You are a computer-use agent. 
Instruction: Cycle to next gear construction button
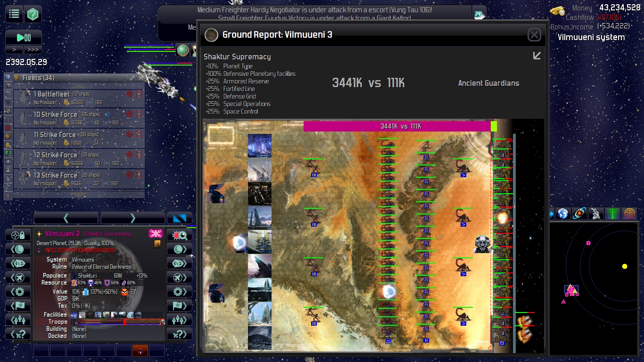[x=180, y=292]
